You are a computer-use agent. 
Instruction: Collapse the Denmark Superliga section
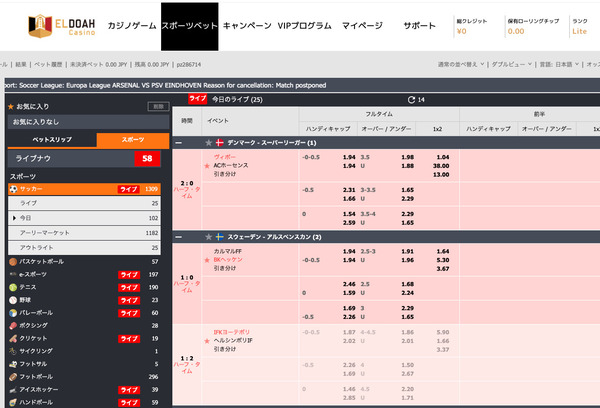[x=179, y=143]
